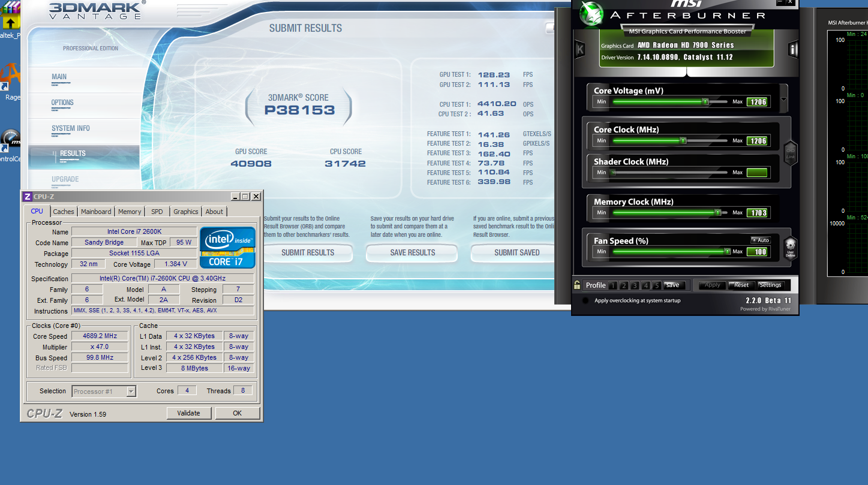The width and height of the screenshot is (868, 485).
Task: Toggle the Link clocks icon in Afterburner
Action: [790, 152]
